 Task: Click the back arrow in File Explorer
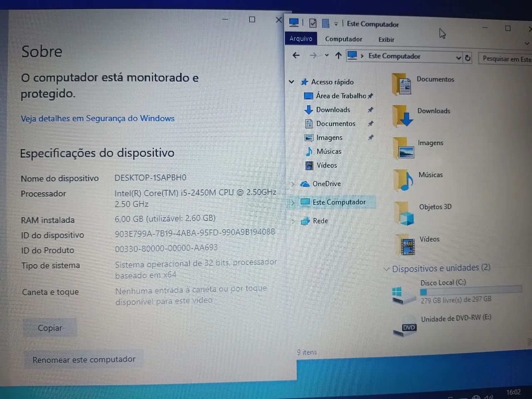coord(296,55)
